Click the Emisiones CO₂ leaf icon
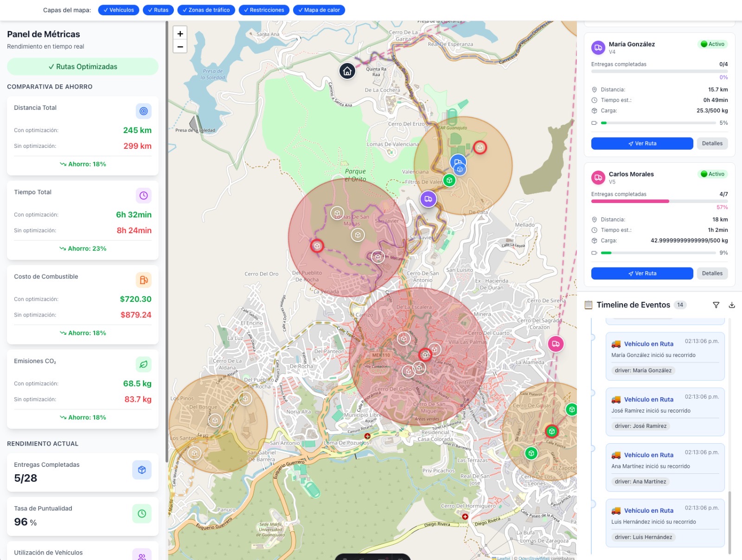The image size is (742, 560). pos(143,364)
